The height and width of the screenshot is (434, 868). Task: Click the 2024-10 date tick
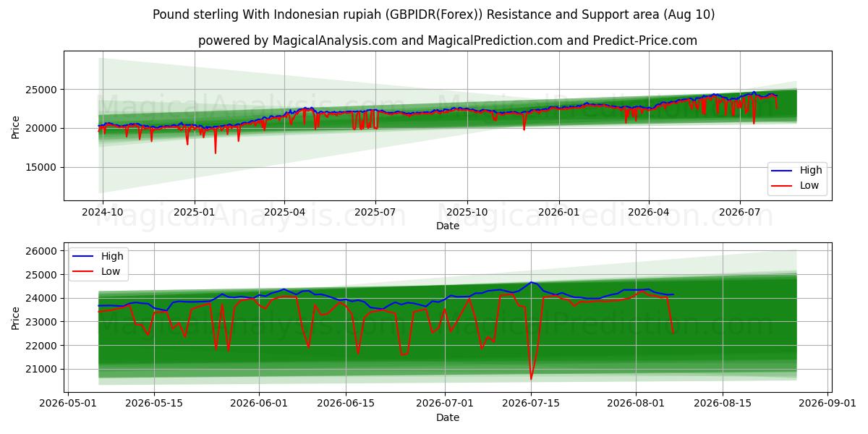(103, 212)
